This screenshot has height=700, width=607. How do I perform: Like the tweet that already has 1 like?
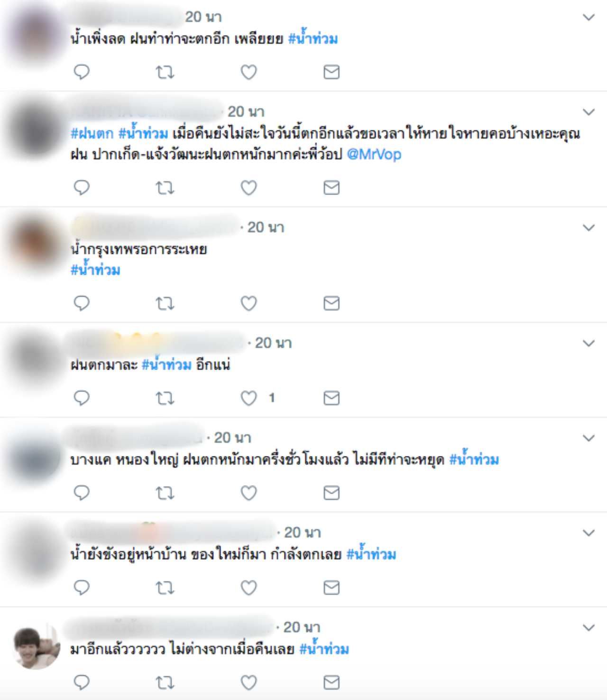click(248, 398)
